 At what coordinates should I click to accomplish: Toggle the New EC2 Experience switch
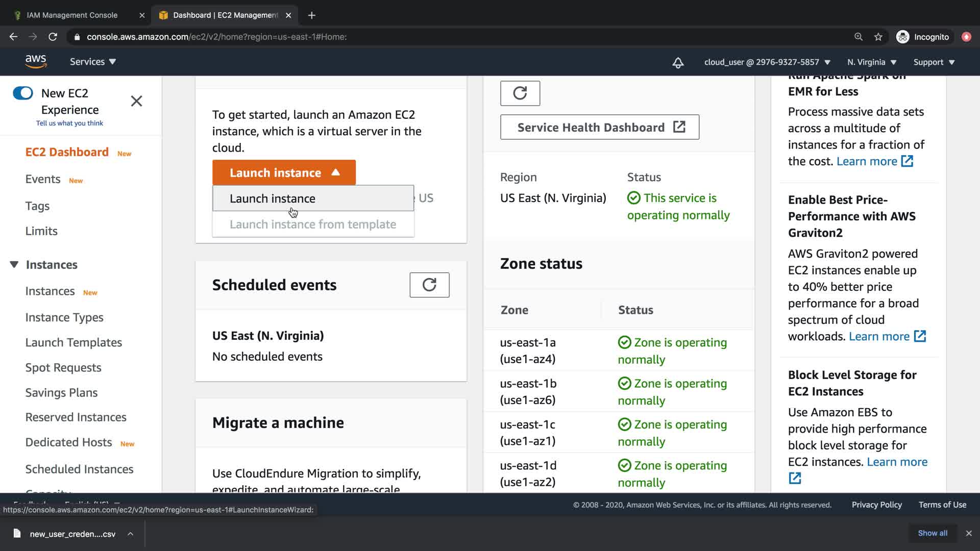tap(23, 93)
